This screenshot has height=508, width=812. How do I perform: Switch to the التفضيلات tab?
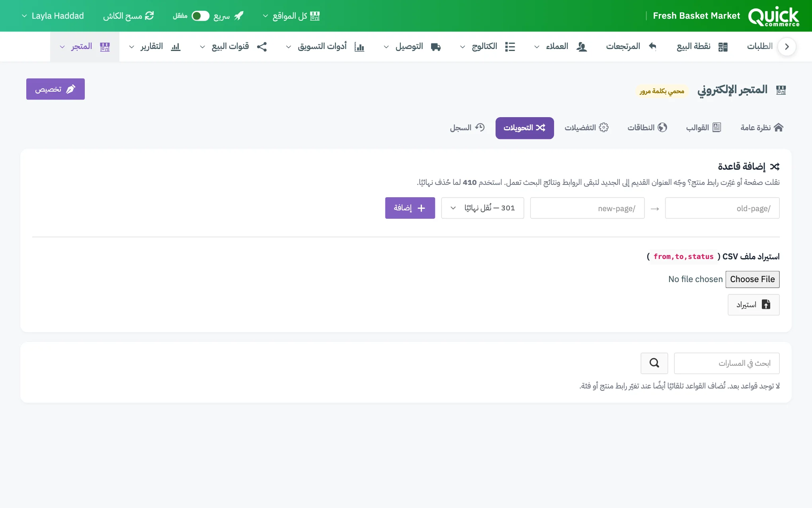586,127
